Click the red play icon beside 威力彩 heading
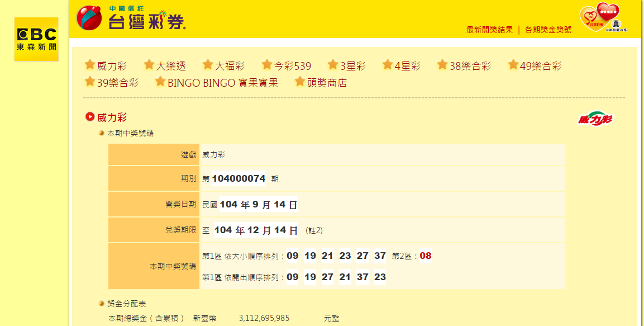This screenshot has width=644, height=326. (90, 117)
